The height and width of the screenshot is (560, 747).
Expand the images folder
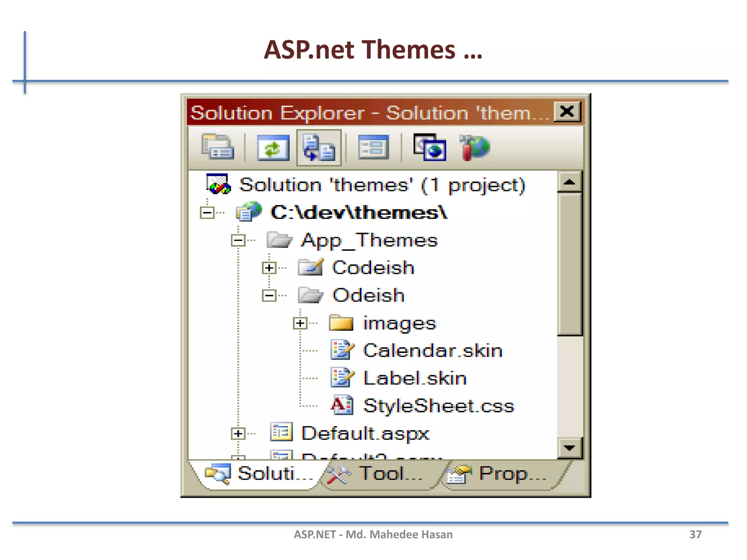click(x=300, y=323)
